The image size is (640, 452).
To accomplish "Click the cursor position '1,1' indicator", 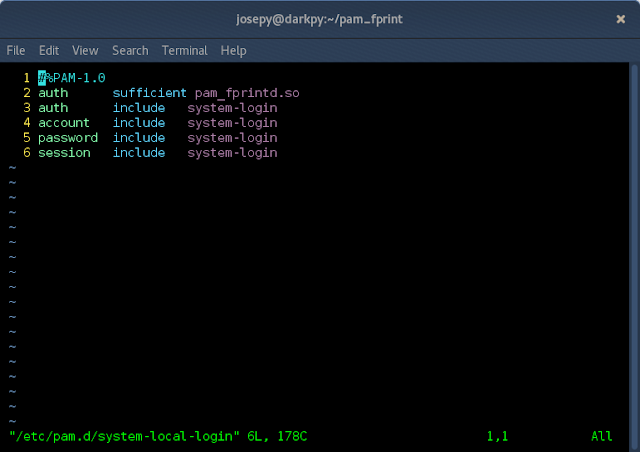I will [x=497, y=436].
